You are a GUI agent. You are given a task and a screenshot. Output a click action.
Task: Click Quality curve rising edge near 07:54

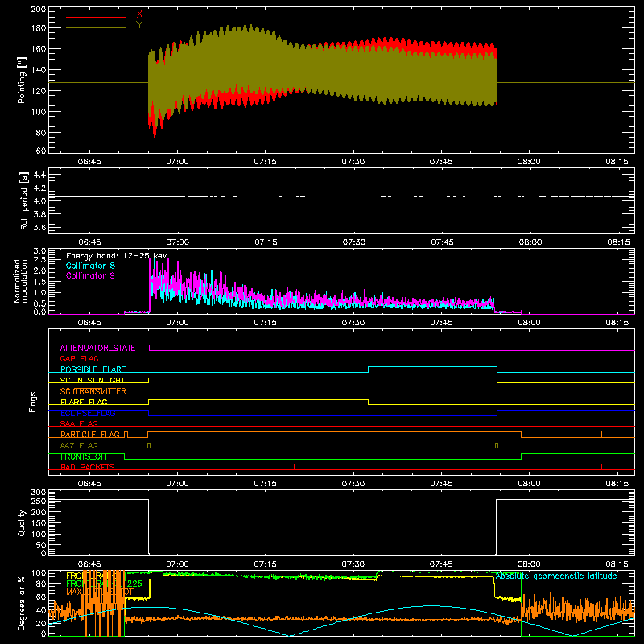pyautogui.click(x=496, y=527)
